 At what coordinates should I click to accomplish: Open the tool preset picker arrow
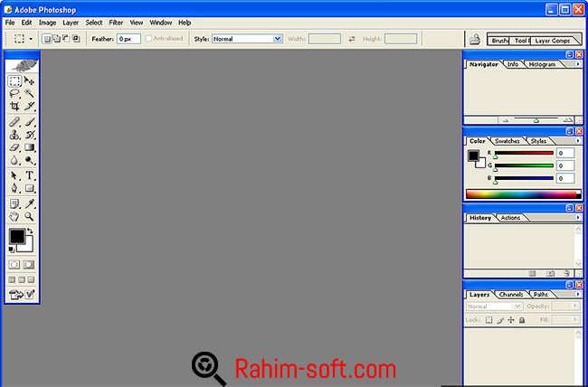click(x=31, y=39)
